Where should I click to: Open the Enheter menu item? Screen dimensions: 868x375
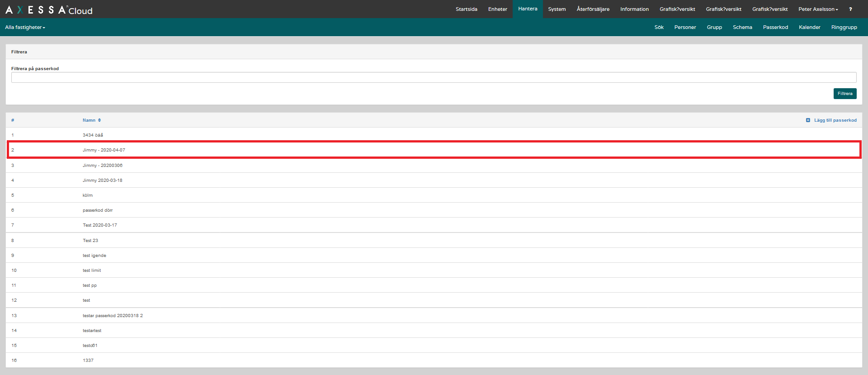pos(497,9)
